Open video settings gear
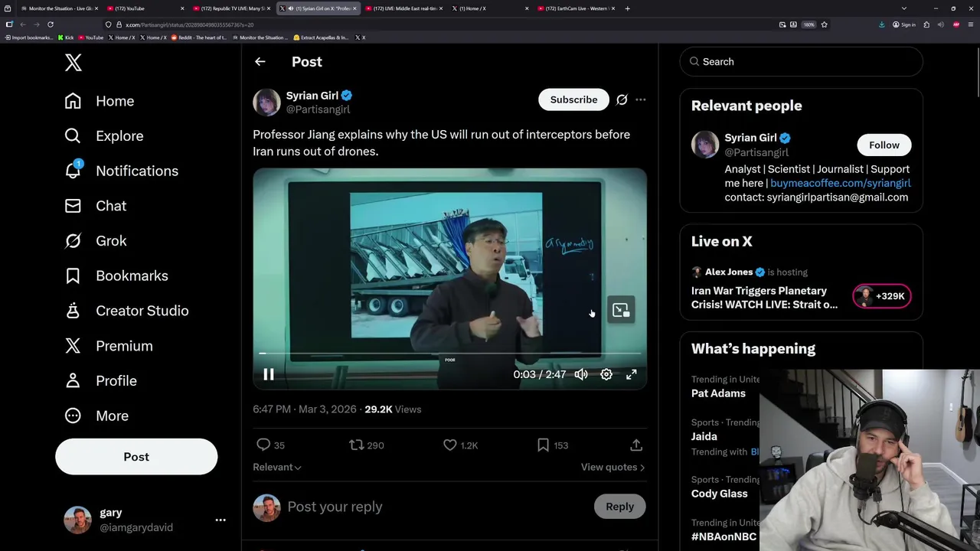This screenshot has width=980, height=551. [x=606, y=374]
